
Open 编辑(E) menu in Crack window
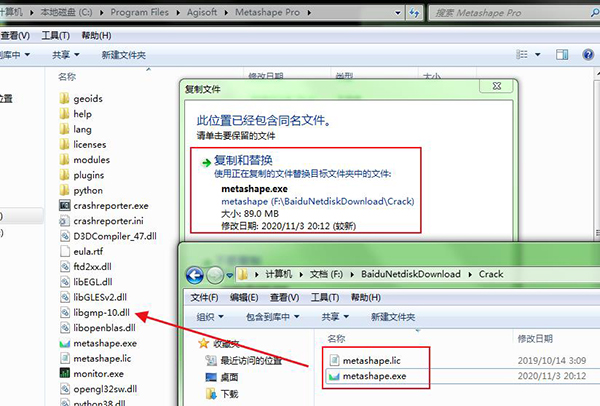[244, 297]
